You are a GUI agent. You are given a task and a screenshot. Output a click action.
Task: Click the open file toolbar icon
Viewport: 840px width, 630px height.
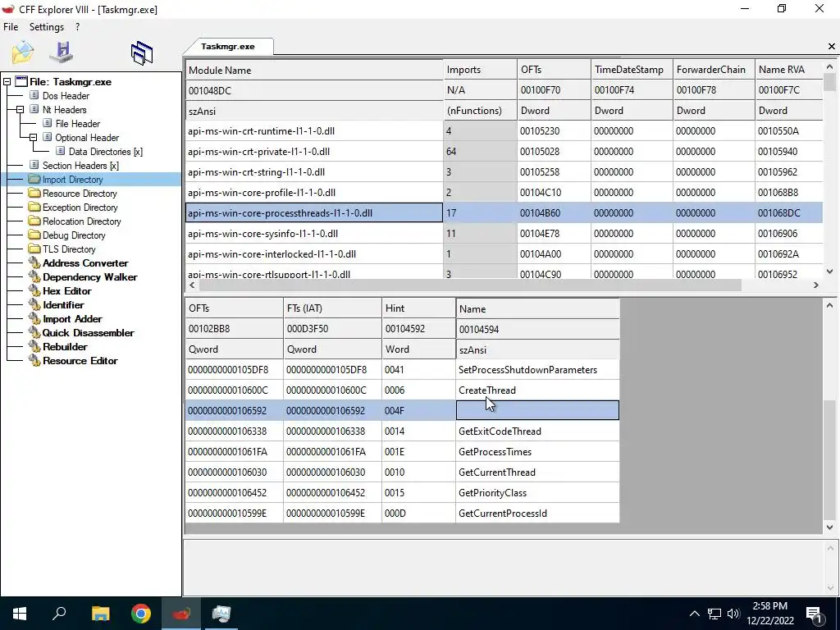[23, 52]
